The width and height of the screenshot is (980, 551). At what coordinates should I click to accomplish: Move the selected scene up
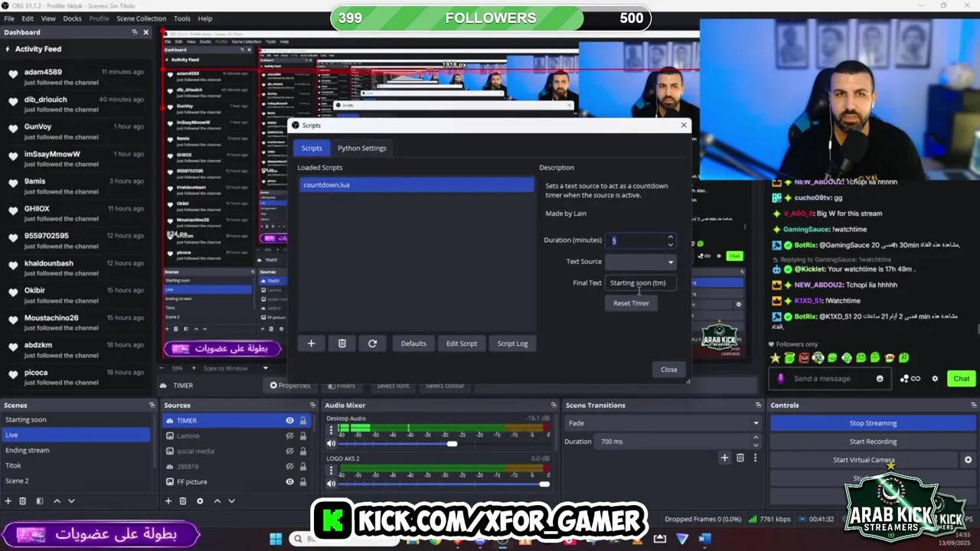[x=57, y=501]
